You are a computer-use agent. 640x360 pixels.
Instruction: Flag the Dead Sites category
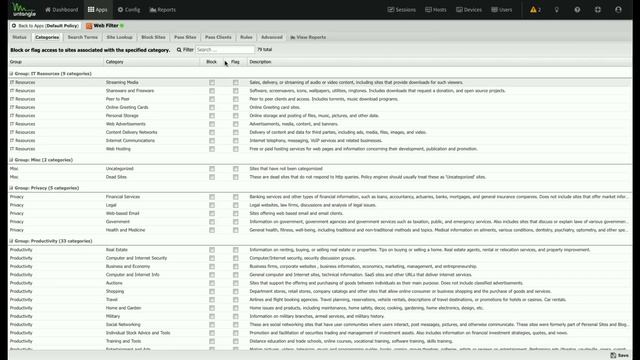pyautogui.click(x=236, y=177)
